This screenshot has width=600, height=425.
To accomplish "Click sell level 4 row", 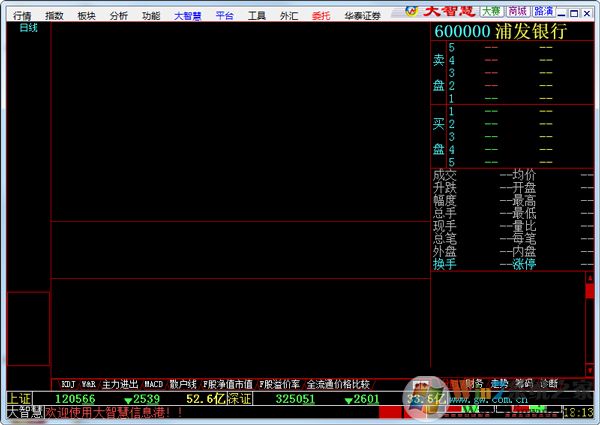I will click(x=520, y=60).
